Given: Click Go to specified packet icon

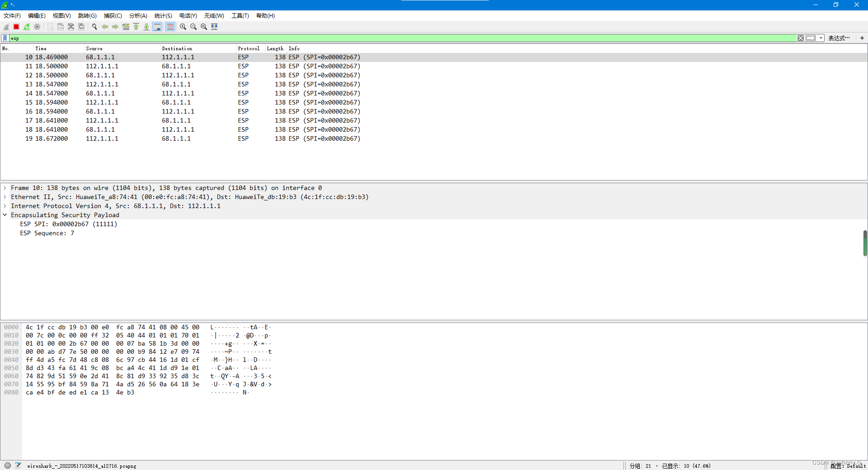Looking at the screenshot, I should 126,27.
